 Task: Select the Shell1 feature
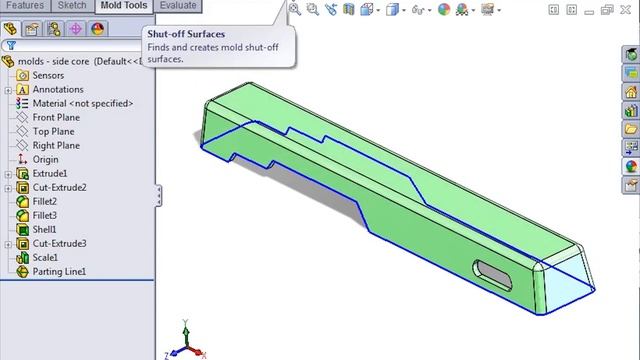[x=44, y=229]
